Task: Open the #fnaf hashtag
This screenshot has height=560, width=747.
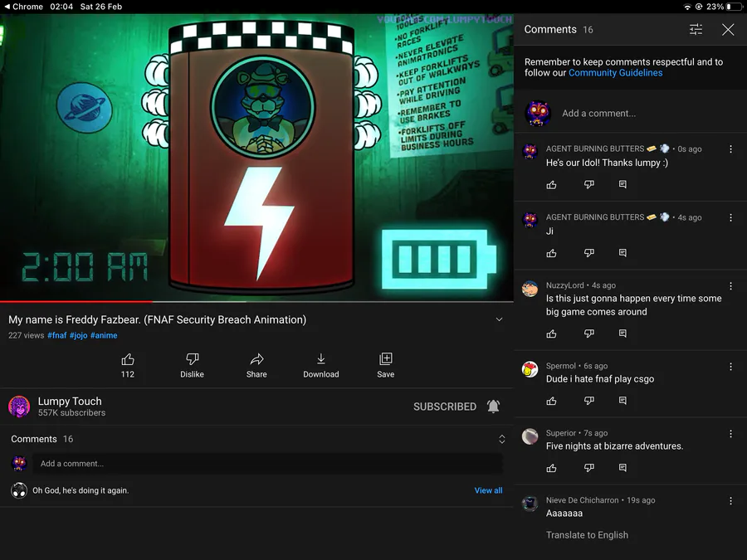Action: pyautogui.click(x=56, y=335)
